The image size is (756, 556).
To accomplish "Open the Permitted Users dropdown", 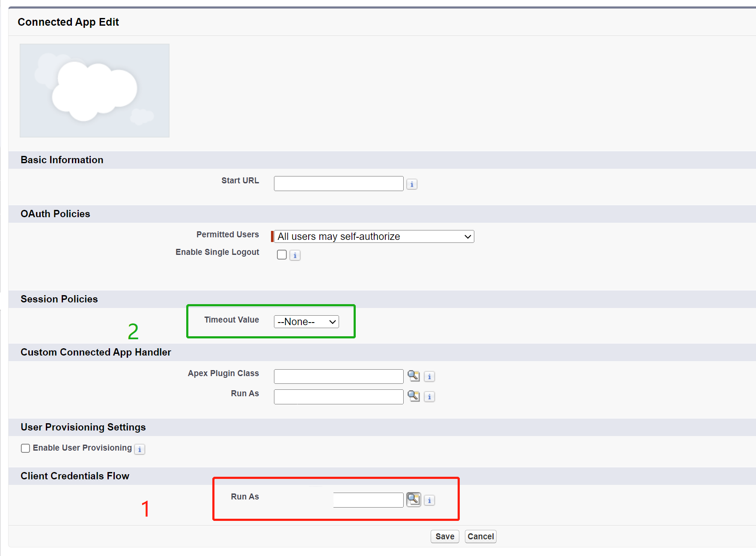I will click(x=373, y=236).
